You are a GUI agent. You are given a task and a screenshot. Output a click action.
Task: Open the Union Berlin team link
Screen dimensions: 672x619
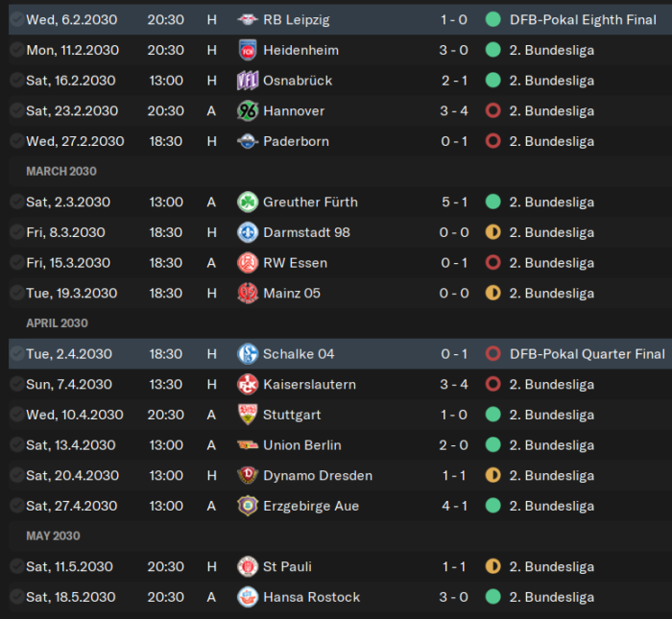click(302, 445)
